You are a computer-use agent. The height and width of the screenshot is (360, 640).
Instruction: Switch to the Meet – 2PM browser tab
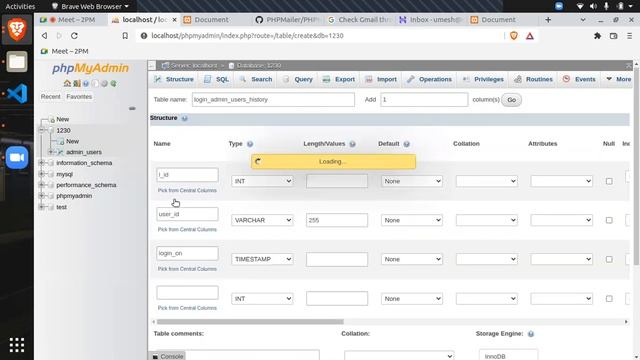72,20
